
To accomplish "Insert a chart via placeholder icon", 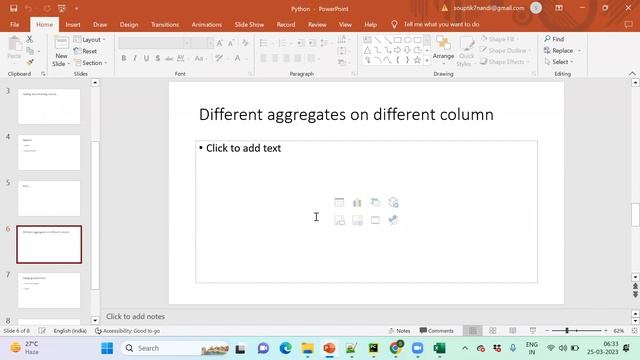I will (x=357, y=202).
